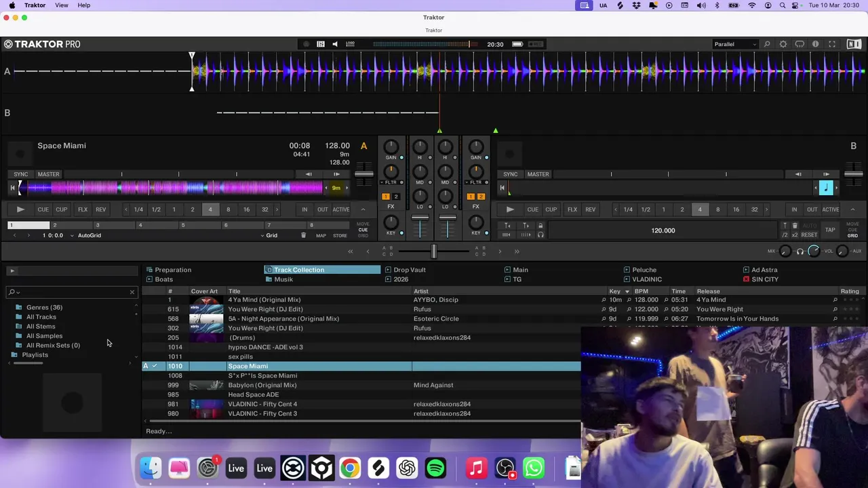Open Google Chrome from the Dock
Viewport: 868px width, 488px height.
pyautogui.click(x=350, y=468)
